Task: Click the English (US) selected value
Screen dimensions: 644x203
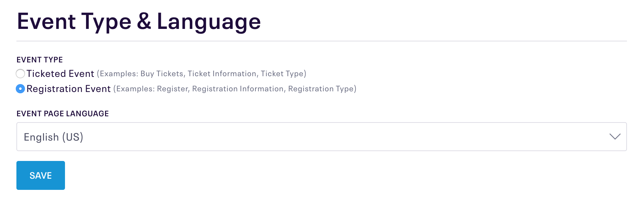Action: [54, 137]
